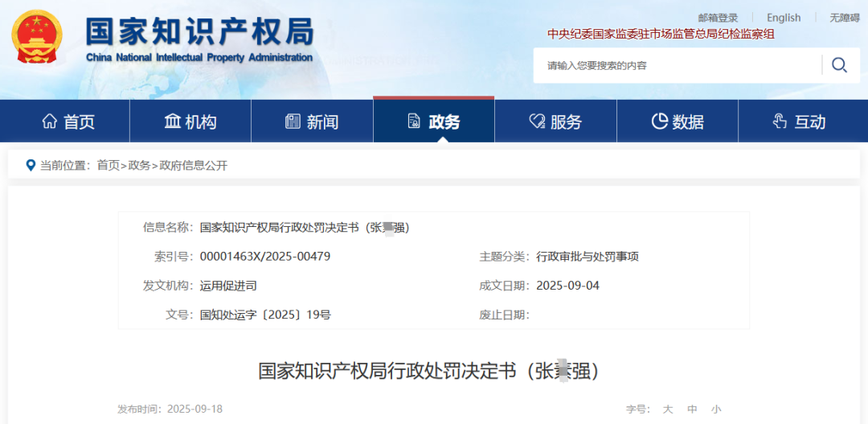Click the location pin icon beside 当前位置
Image resolution: width=868 pixels, height=424 pixels.
31,165
